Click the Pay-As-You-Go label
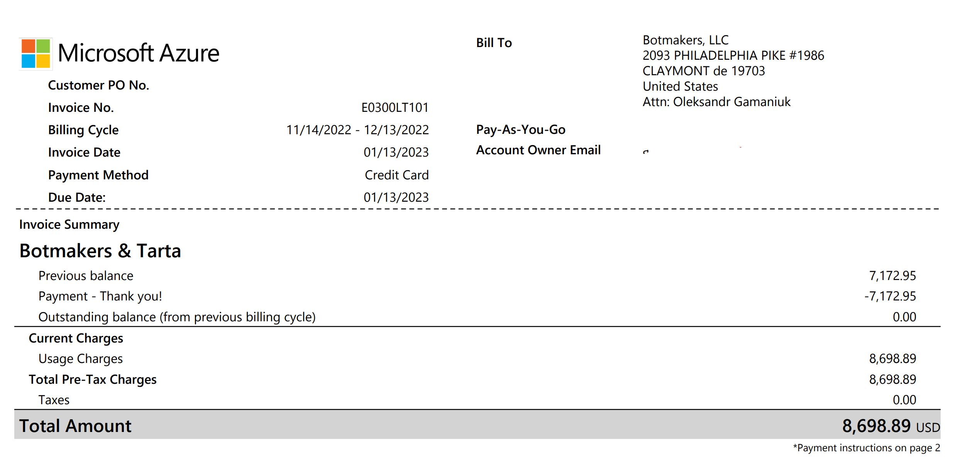 tap(520, 130)
